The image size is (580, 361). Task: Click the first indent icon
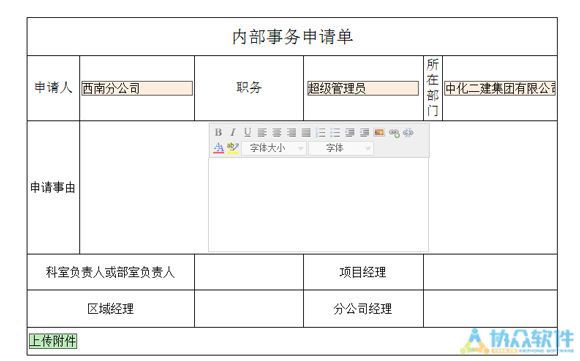[350, 132]
